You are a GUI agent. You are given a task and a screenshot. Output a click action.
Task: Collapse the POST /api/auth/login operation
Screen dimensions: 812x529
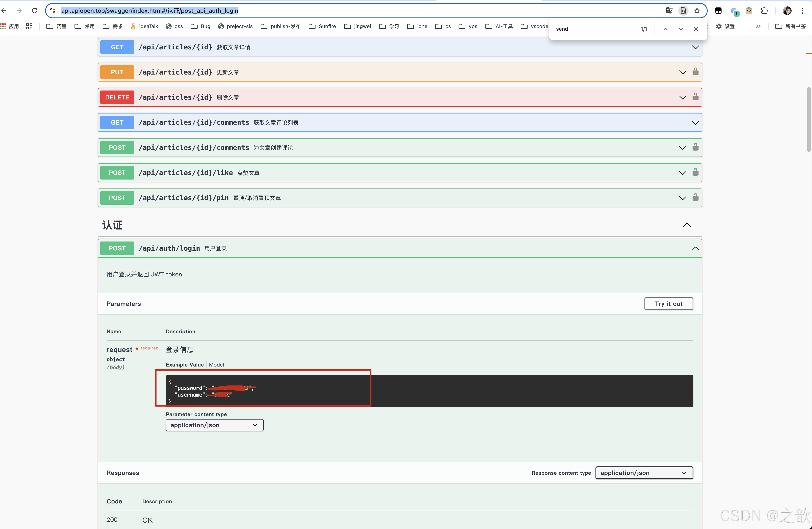click(x=695, y=249)
